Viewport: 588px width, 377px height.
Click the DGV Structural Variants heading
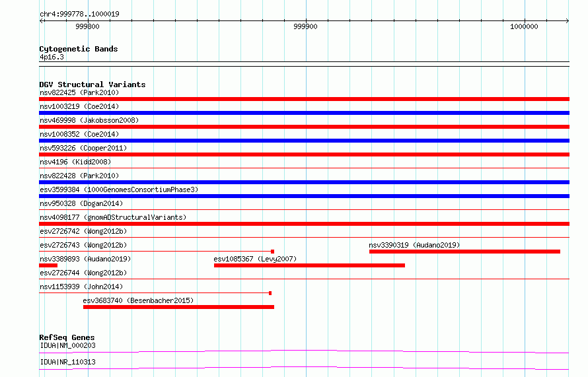tap(92, 85)
